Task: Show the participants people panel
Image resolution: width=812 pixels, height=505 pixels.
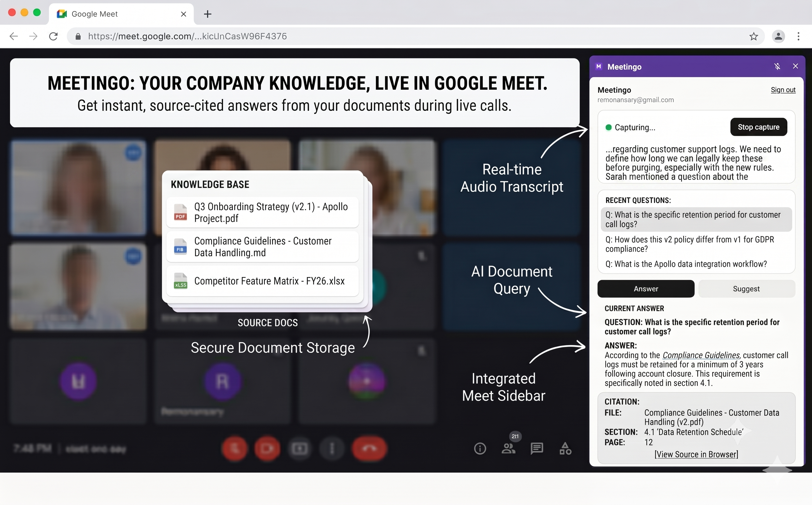Action: pos(508,449)
